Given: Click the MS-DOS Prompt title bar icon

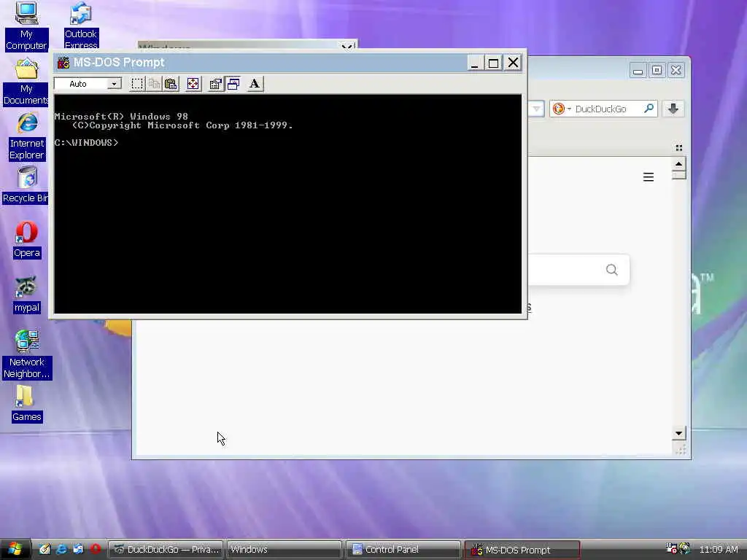Looking at the screenshot, I should 63,63.
